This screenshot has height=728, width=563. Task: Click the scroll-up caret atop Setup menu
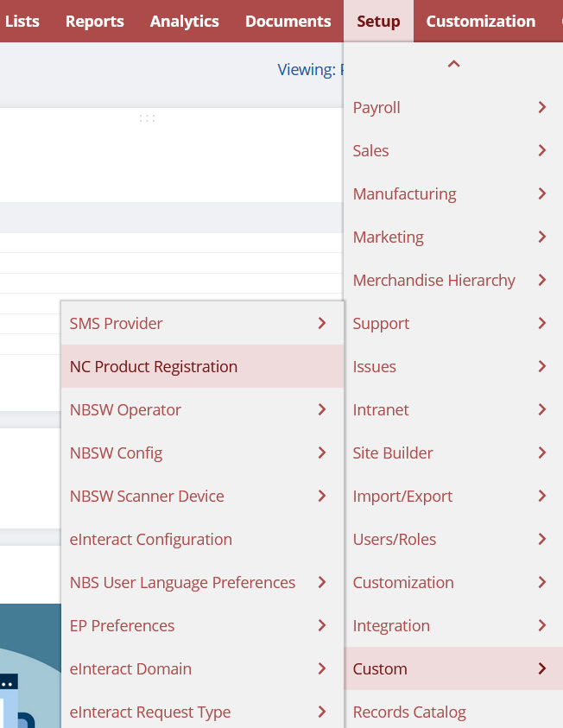pos(453,64)
